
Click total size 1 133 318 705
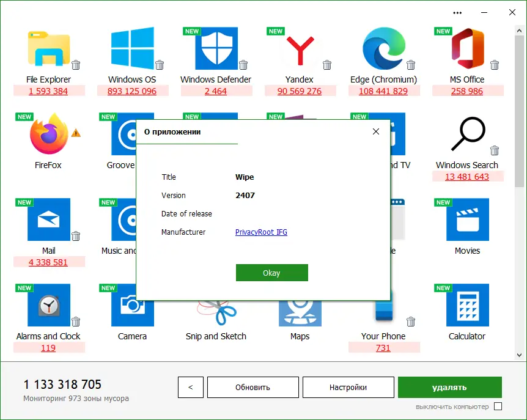click(x=62, y=385)
